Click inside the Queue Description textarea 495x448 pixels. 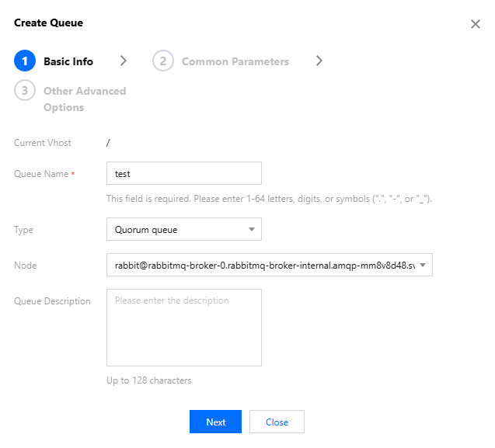tap(183, 327)
